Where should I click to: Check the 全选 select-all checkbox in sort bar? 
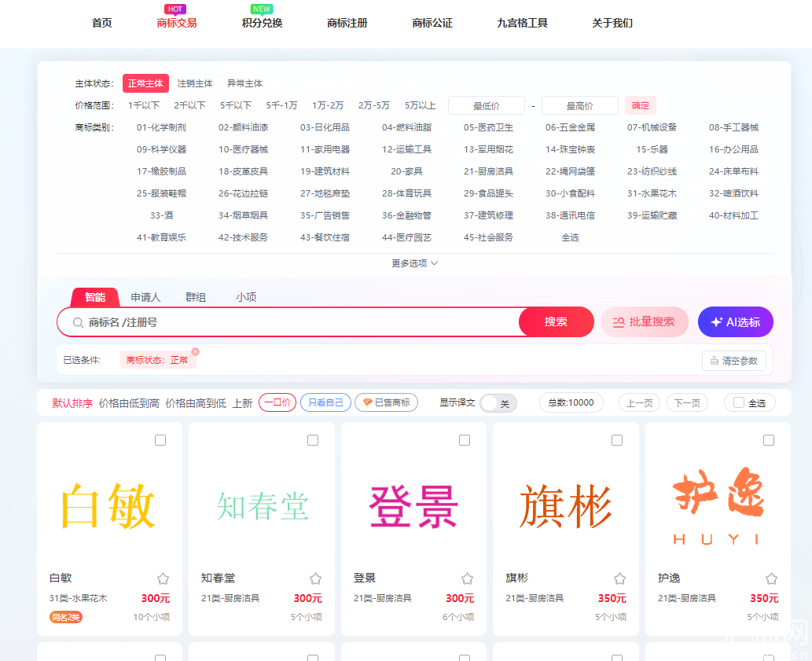739,402
